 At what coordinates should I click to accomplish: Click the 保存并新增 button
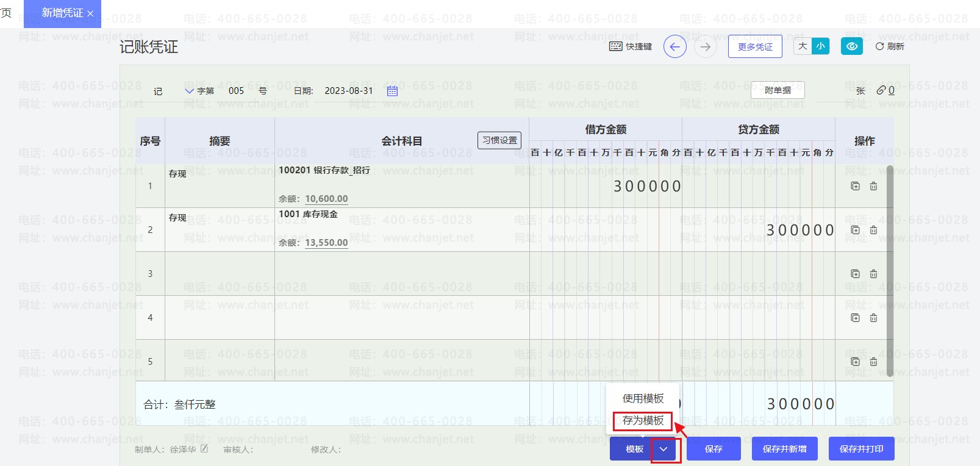(x=784, y=449)
